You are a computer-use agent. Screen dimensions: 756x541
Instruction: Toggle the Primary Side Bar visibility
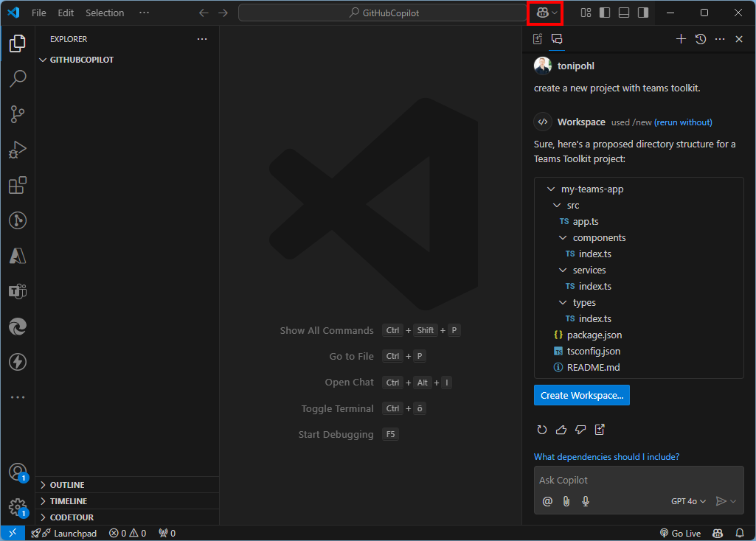pos(605,13)
